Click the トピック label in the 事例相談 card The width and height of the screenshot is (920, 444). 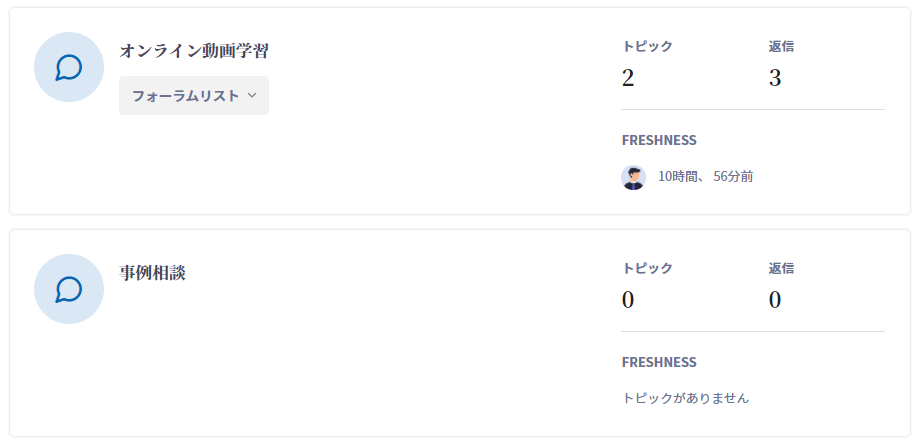click(x=647, y=268)
